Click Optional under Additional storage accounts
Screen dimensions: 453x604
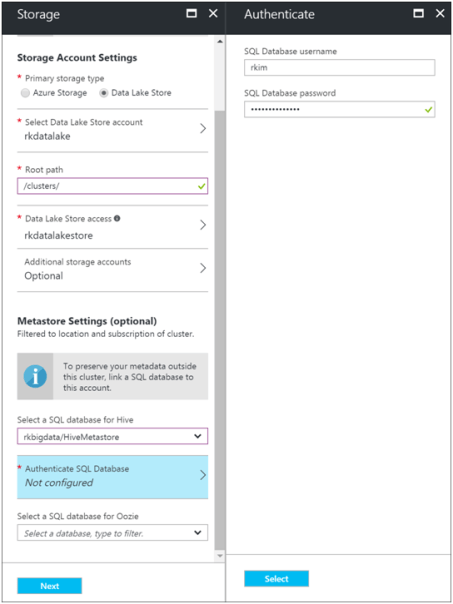pyautogui.click(x=44, y=276)
